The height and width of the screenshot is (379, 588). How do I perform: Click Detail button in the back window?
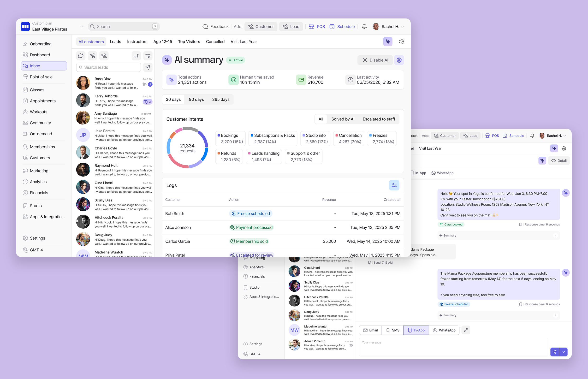click(x=559, y=161)
